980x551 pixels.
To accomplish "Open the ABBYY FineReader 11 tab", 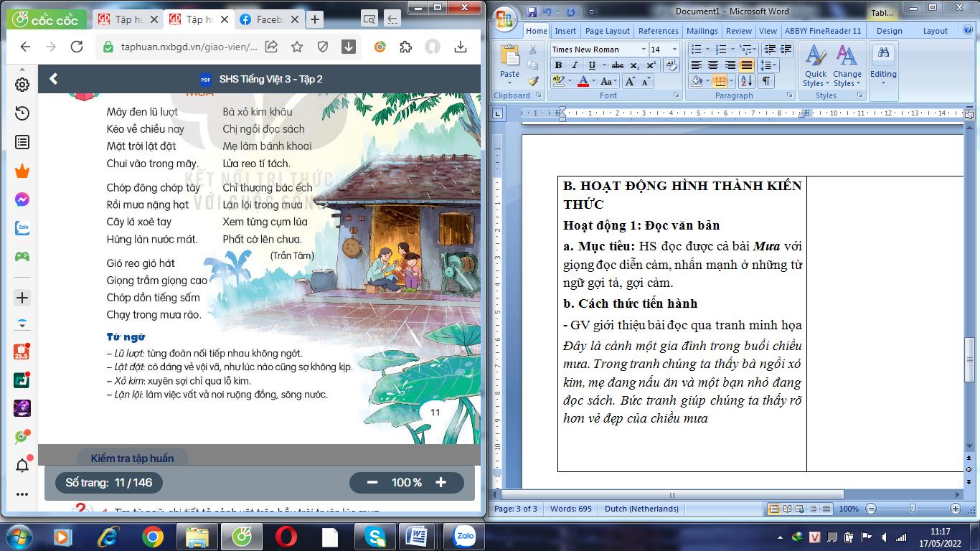I will click(x=823, y=31).
